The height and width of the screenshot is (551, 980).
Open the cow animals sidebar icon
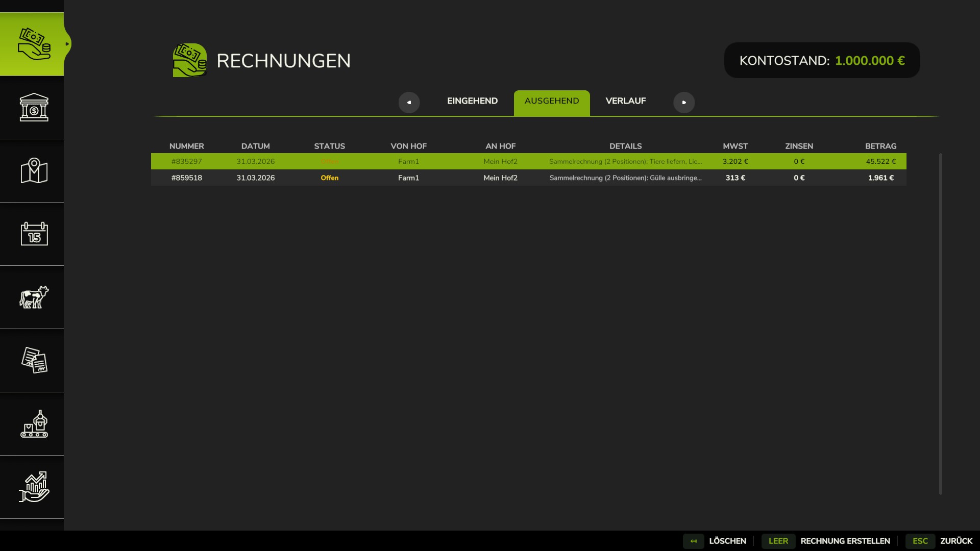click(34, 297)
